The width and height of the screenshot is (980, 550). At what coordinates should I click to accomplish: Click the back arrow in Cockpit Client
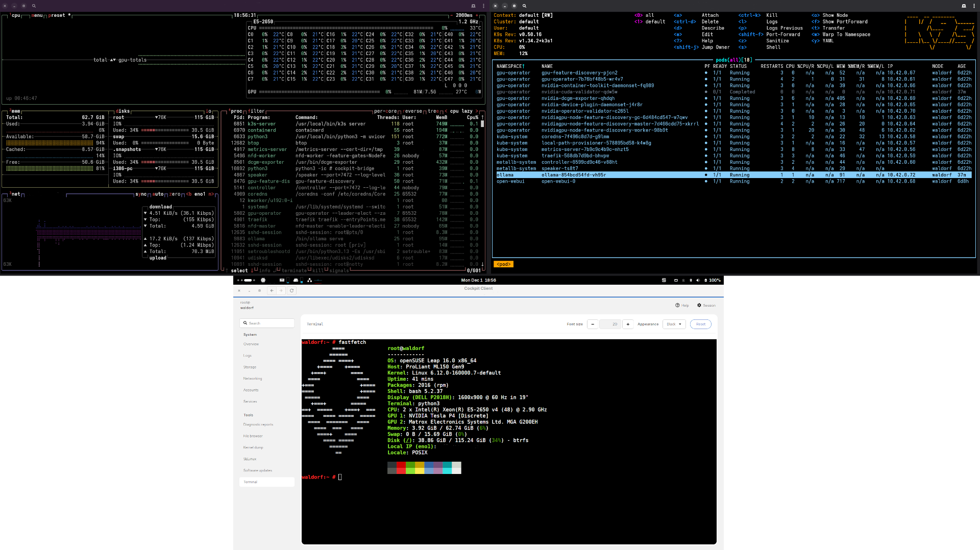click(272, 290)
